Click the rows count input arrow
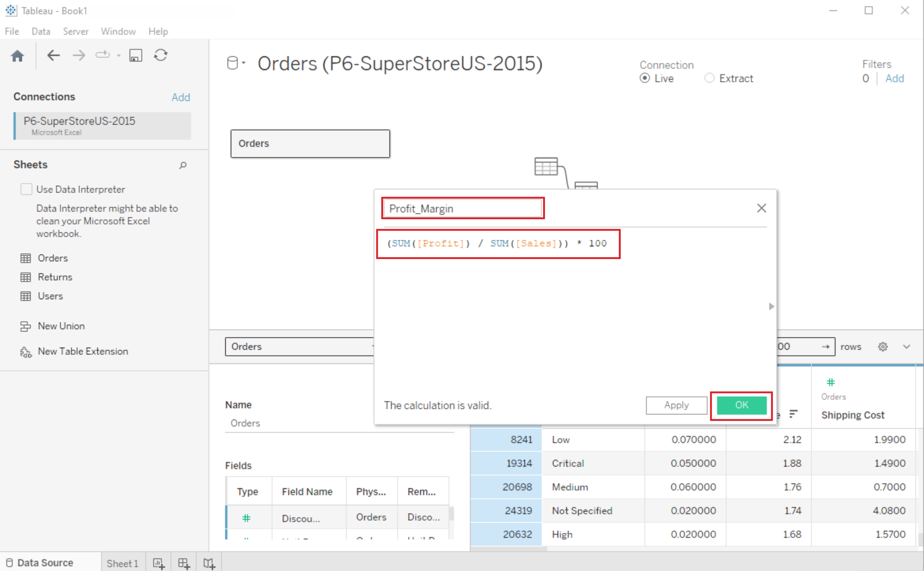Image resolution: width=924 pixels, height=571 pixels. click(825, 347)
